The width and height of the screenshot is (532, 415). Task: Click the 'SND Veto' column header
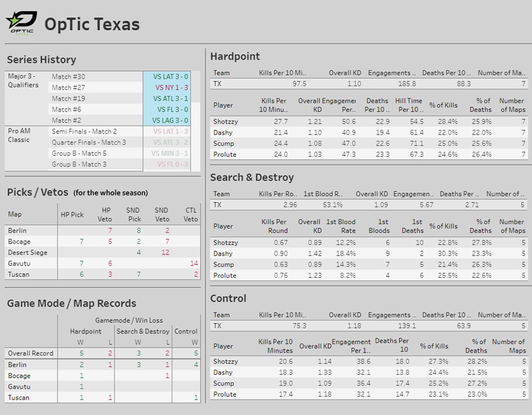coord(162,214)
